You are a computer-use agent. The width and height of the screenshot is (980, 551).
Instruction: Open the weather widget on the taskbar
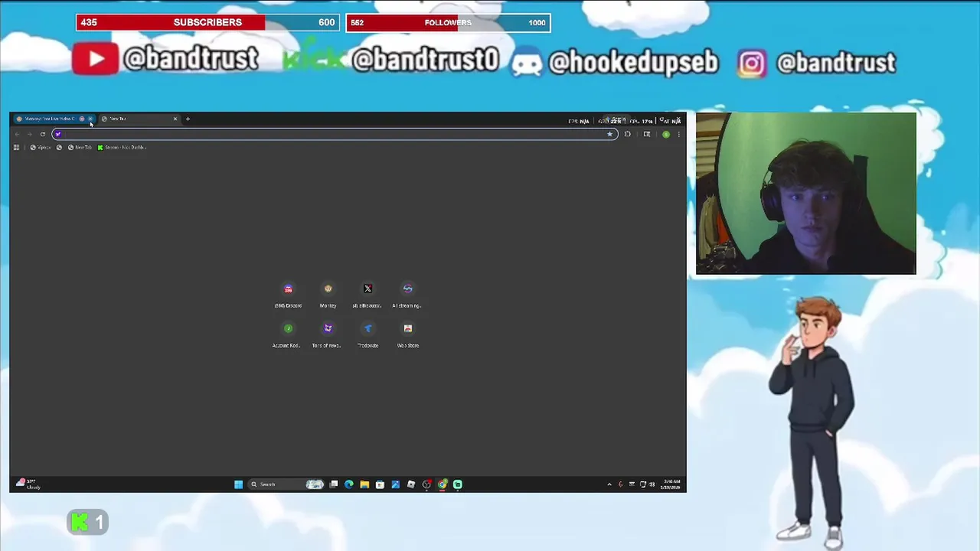click(28, 484)
